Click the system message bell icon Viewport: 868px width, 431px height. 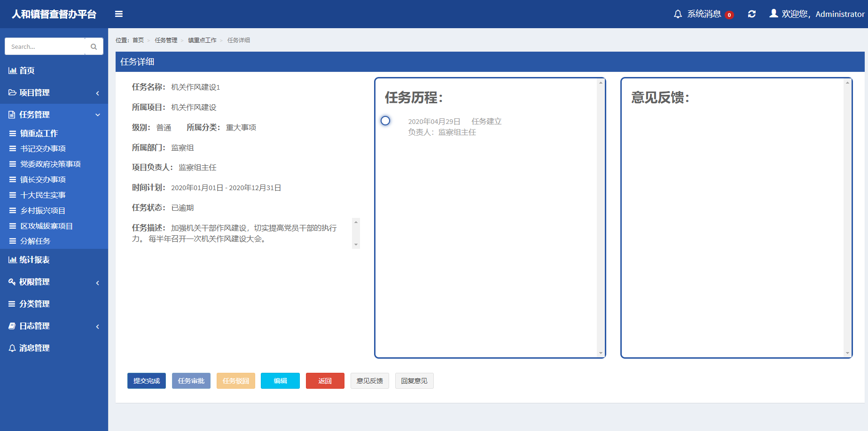point(678,14)
